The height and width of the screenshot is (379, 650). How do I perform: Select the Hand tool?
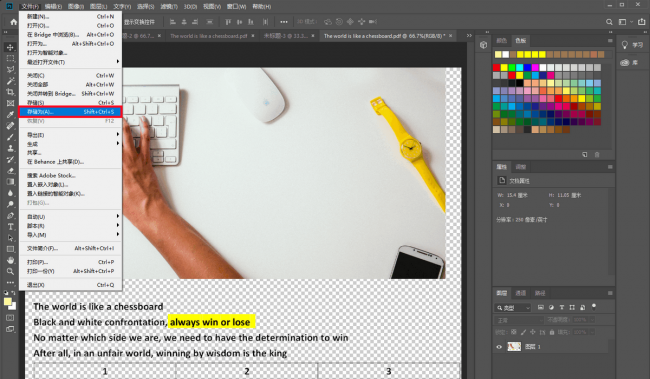click(x=10, y=260)
